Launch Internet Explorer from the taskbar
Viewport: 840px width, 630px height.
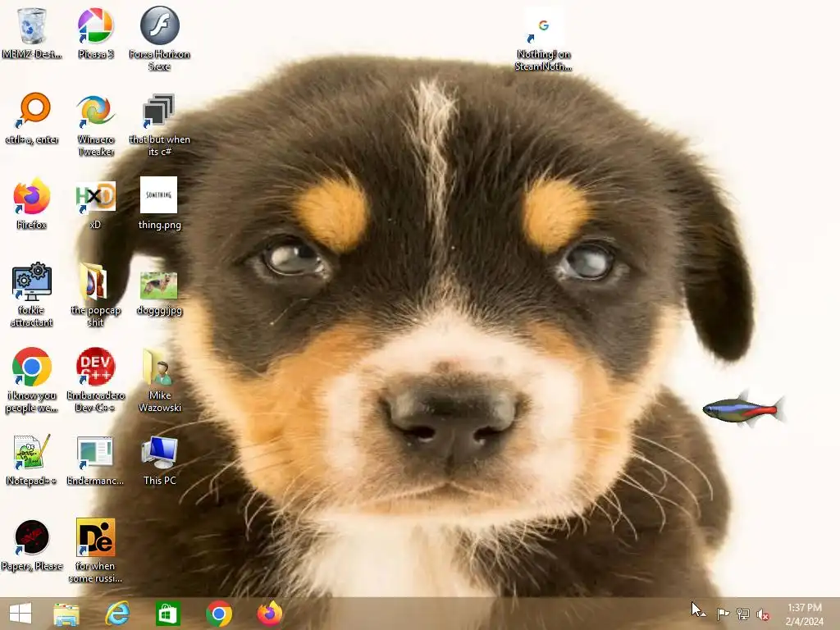117,614
